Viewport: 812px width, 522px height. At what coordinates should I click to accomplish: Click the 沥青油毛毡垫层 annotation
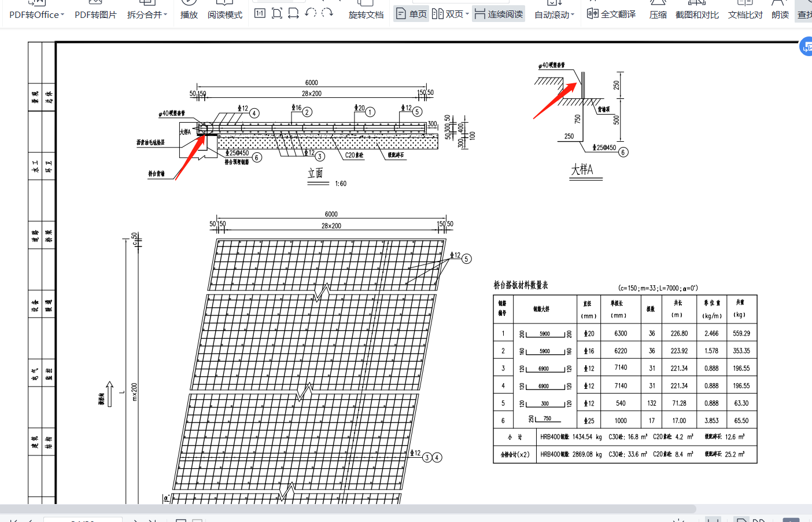coord(150,142)
